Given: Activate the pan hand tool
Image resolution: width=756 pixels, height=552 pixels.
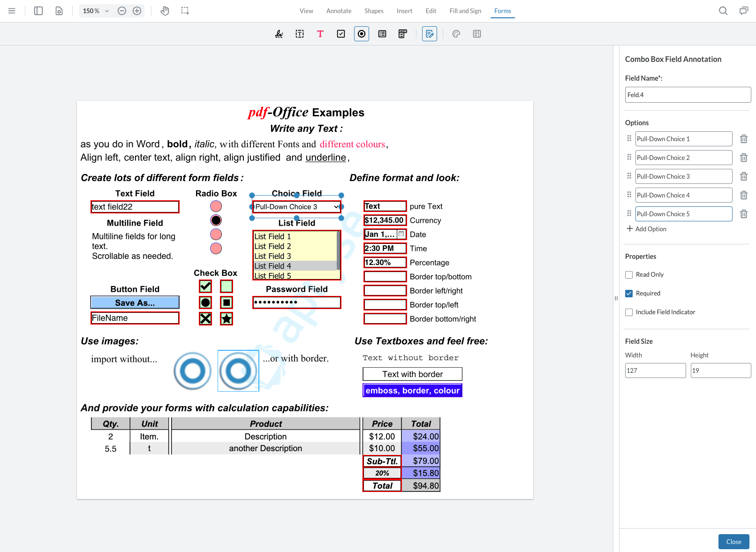Looking at the screenshot, I should (165, 11).
